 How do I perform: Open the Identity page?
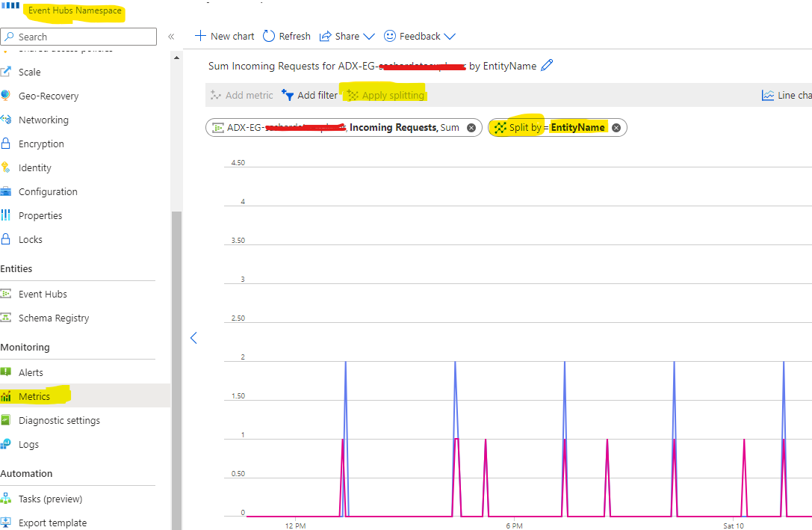[x=34, y=168]
